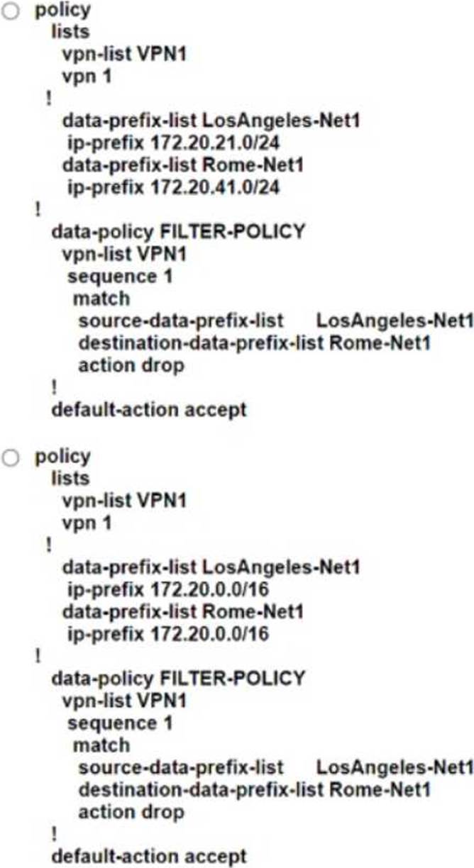Click default-action accept in the first option
Viewport: 474px width, 868px height.
point(149,409)
